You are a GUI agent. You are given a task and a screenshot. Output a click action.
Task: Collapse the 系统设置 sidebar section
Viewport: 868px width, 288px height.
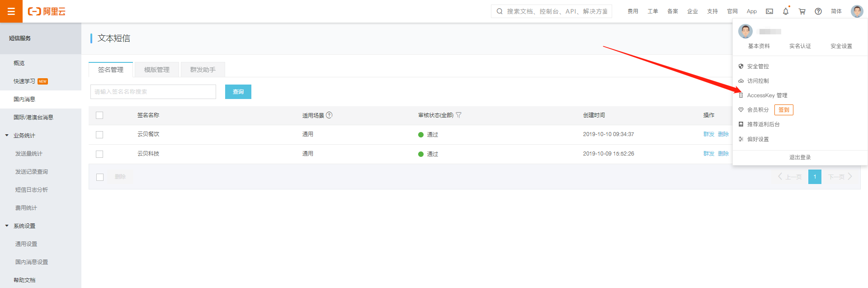(7, 226)
